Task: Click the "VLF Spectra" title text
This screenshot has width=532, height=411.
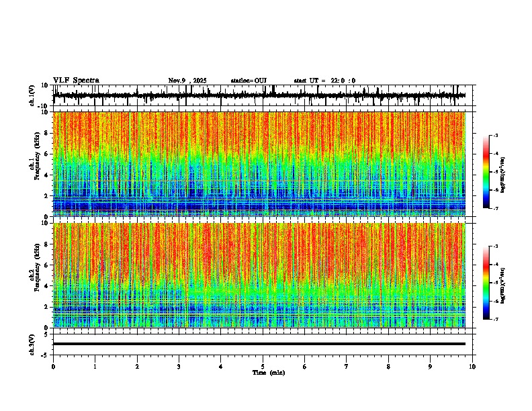Action: point(76,81)
